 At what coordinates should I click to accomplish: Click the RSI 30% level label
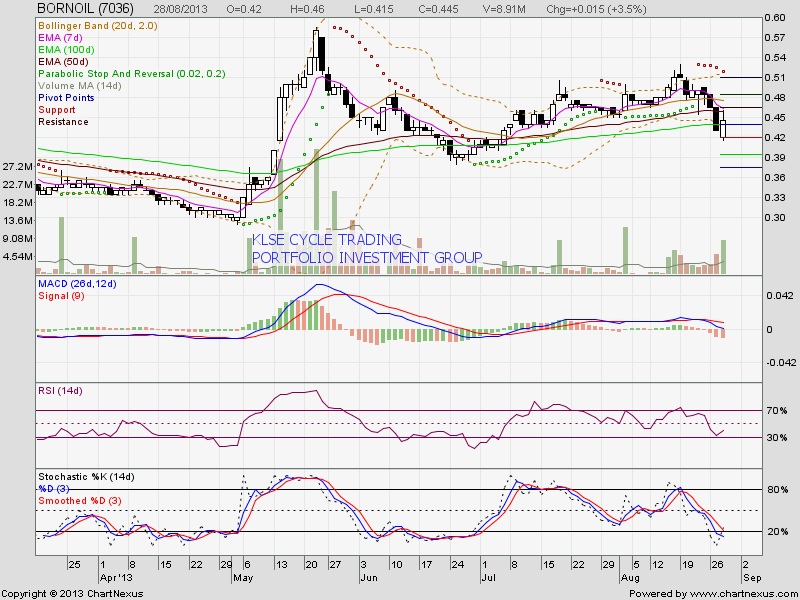coord(777,438)
